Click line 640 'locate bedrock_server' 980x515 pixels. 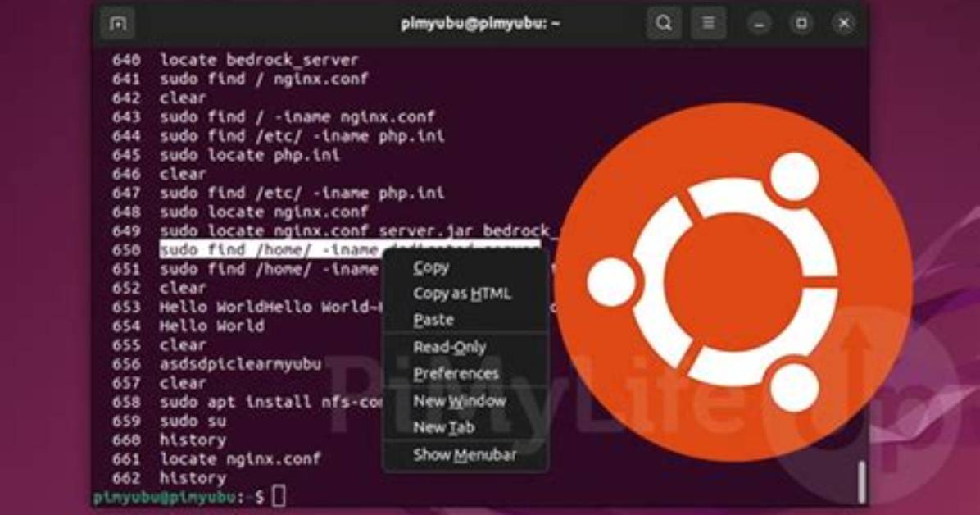[x=259, y=60]
